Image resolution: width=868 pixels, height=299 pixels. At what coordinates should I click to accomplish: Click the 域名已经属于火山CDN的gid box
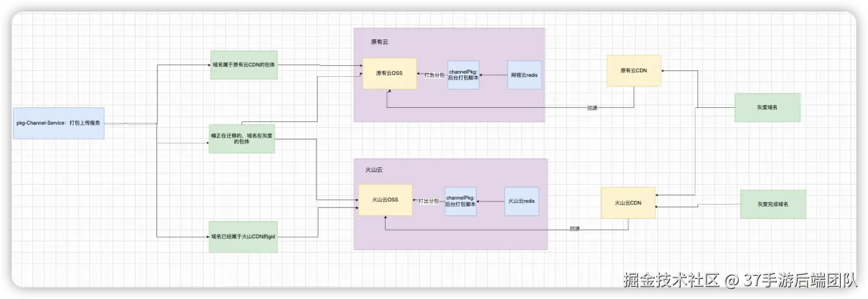coord(243,237)
